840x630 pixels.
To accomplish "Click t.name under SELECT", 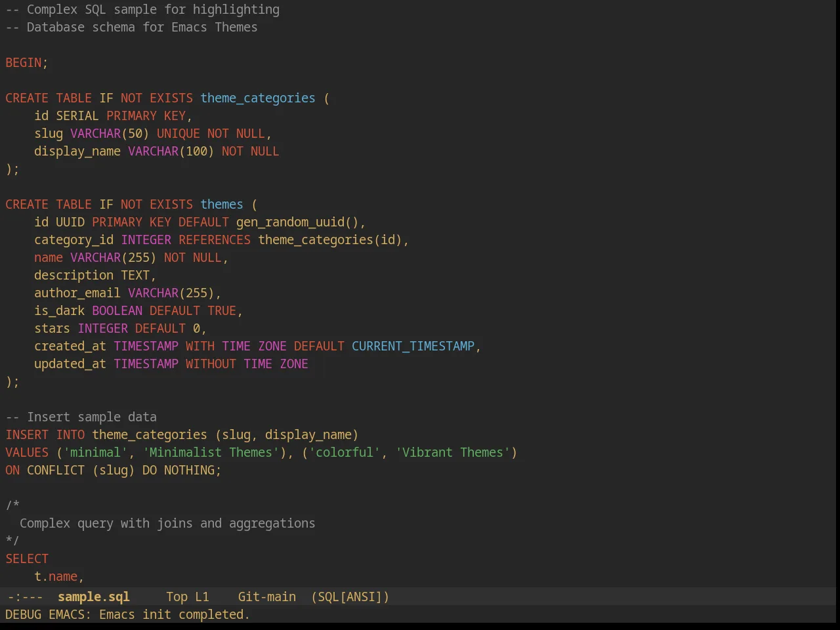I will pyautogui.click(x=56, y=576).
